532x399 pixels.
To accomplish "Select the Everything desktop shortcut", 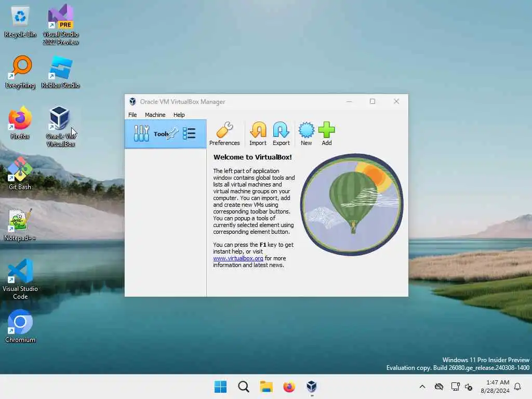I will tap(20, 72).
